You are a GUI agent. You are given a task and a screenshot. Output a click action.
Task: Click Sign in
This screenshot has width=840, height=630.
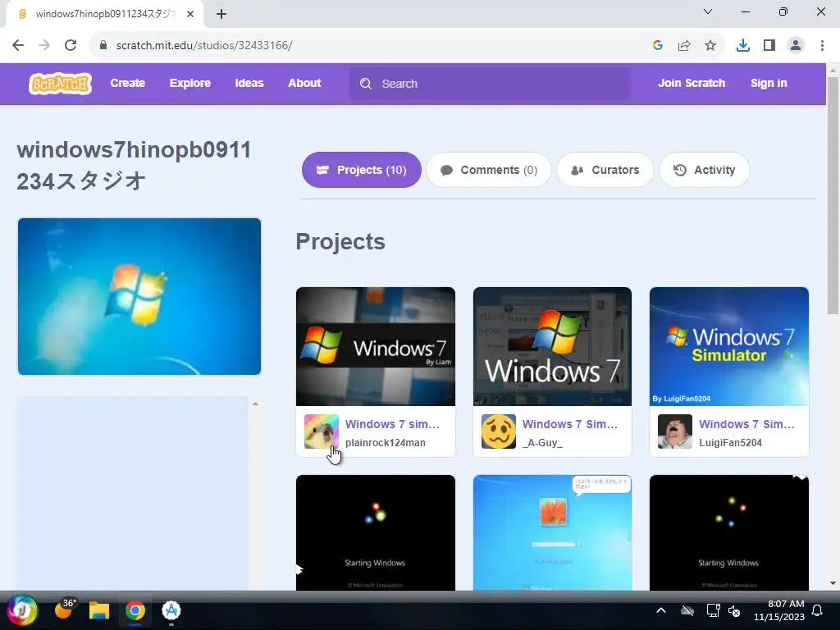[x=769, y=83]
